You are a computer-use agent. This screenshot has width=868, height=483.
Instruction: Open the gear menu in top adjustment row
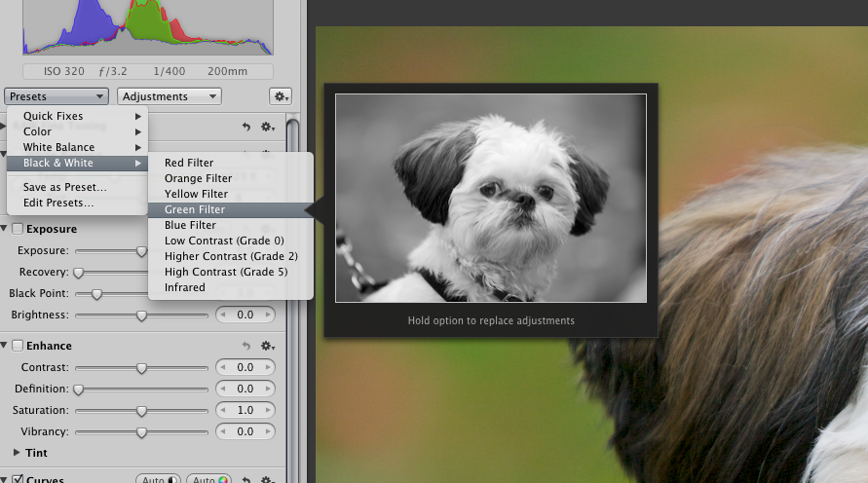268,128
